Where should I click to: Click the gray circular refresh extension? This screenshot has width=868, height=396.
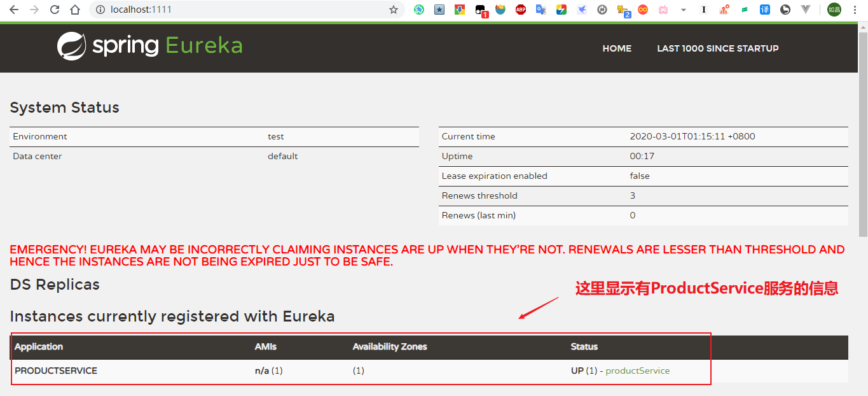(x=602, y=10)
